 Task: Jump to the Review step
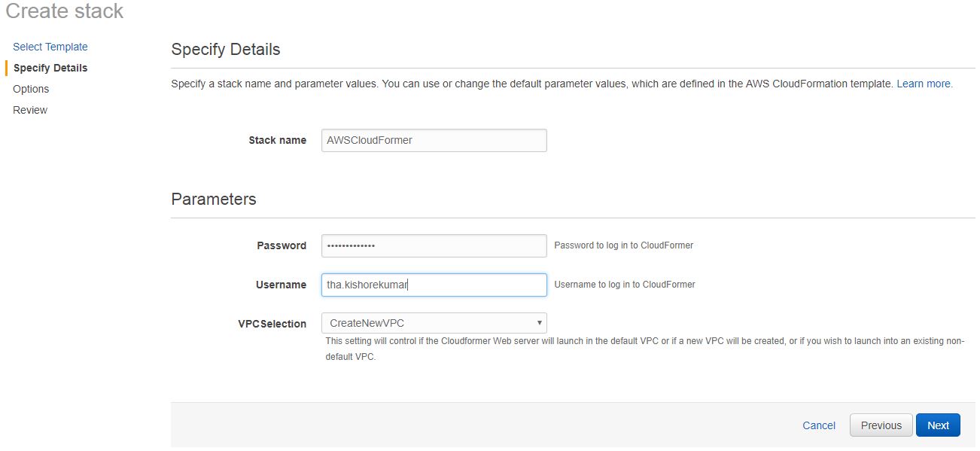30,110
